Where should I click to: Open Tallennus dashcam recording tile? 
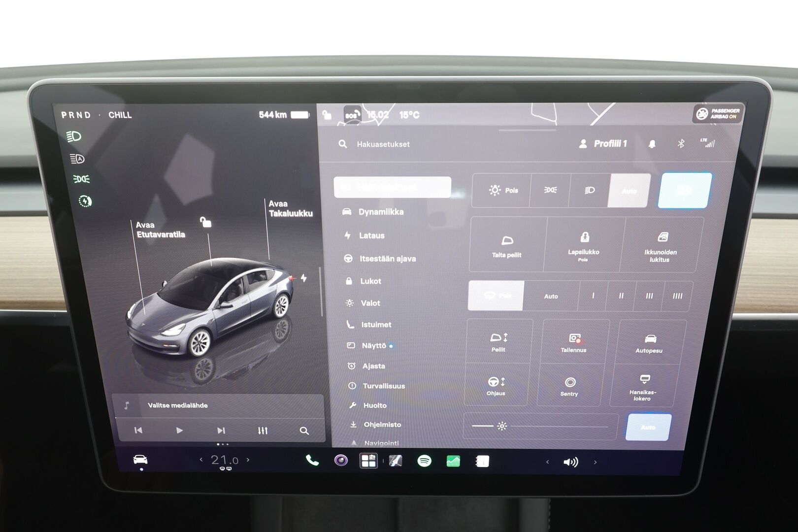(x=574, y=342)
